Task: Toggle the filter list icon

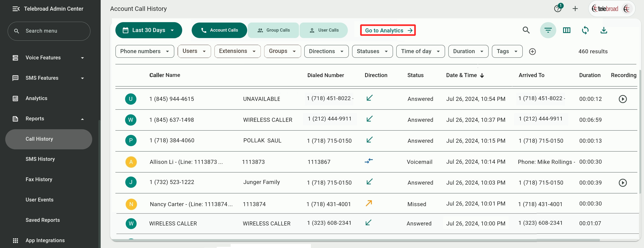Action: 548,30
